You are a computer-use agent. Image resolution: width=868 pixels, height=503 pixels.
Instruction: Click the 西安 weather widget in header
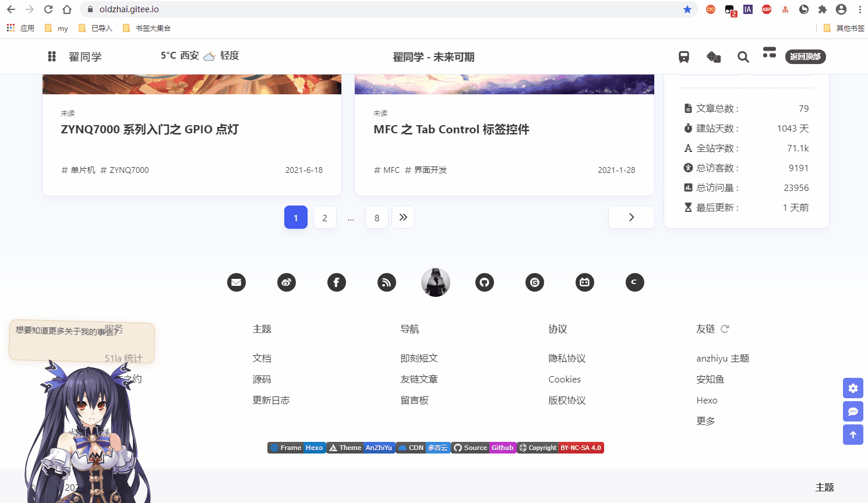point(200,55)
